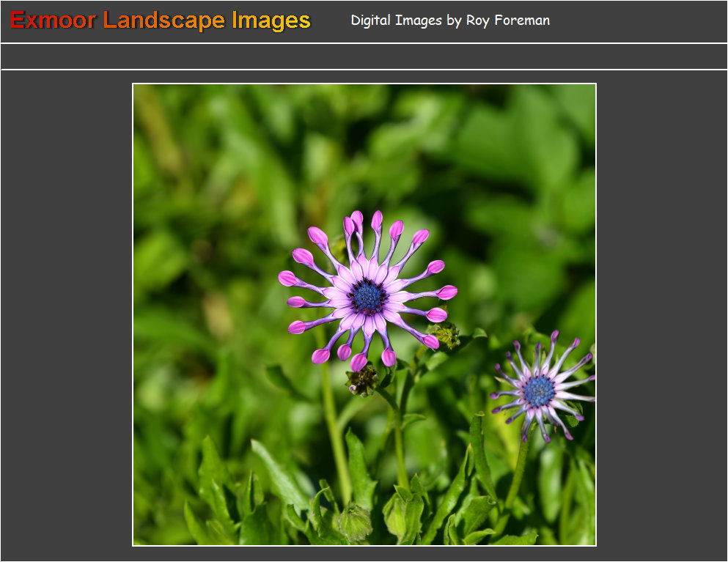This screenshot has width=728, height=562.
Task: Click the small purple flower at right edge
Action: pyautogui.click(x=543, y=388)
